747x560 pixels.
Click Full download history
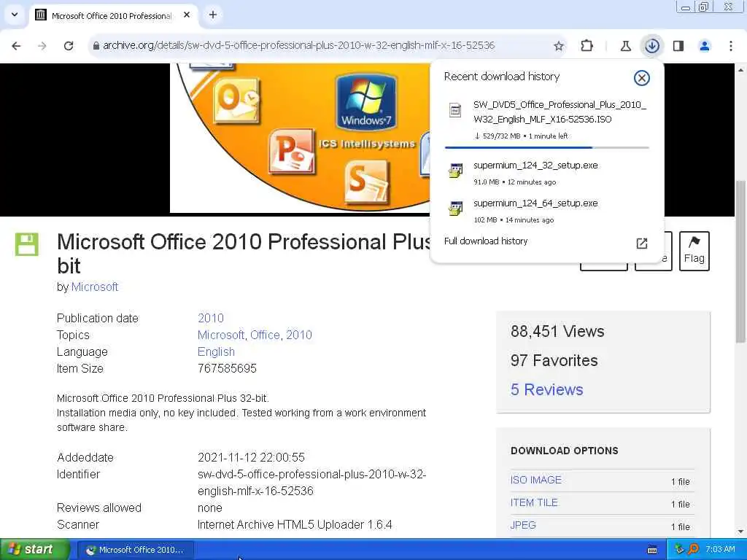(485, 241)
